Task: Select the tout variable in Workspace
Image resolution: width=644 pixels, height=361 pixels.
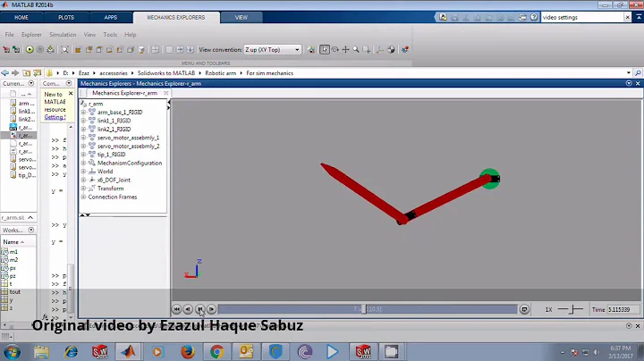Action: click(x=15, y=292)
